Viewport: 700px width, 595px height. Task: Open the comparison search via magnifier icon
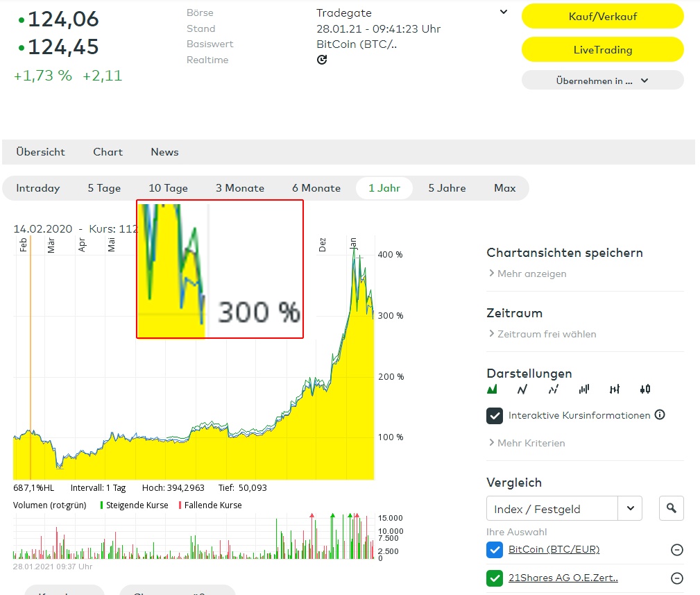coord(670,508)
